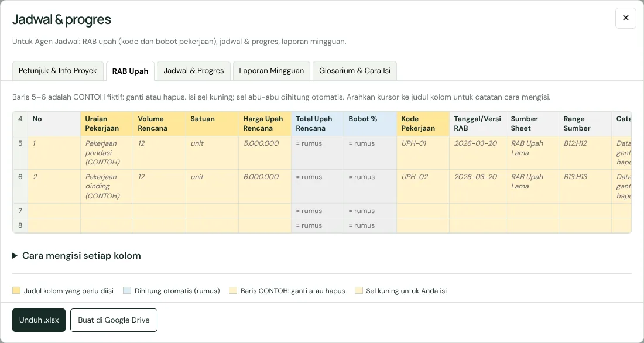
Task: Close the Jadwal & progres dialog
Action: 625,18
